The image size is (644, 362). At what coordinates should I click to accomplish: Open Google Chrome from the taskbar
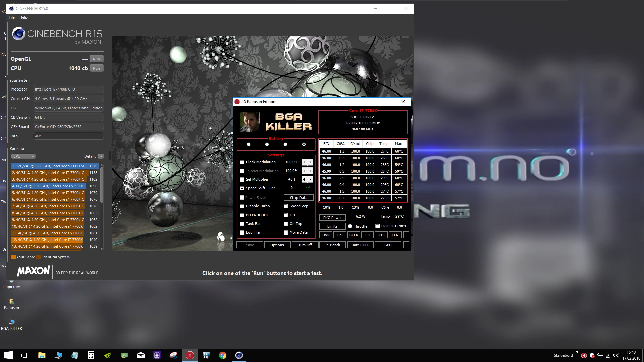click(x=223, y=355)
